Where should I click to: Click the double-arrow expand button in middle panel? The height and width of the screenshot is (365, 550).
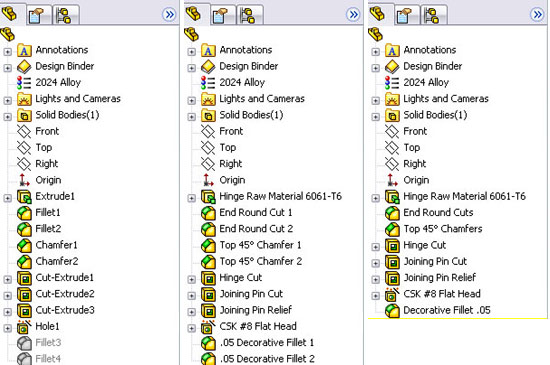tap(354, 15)
